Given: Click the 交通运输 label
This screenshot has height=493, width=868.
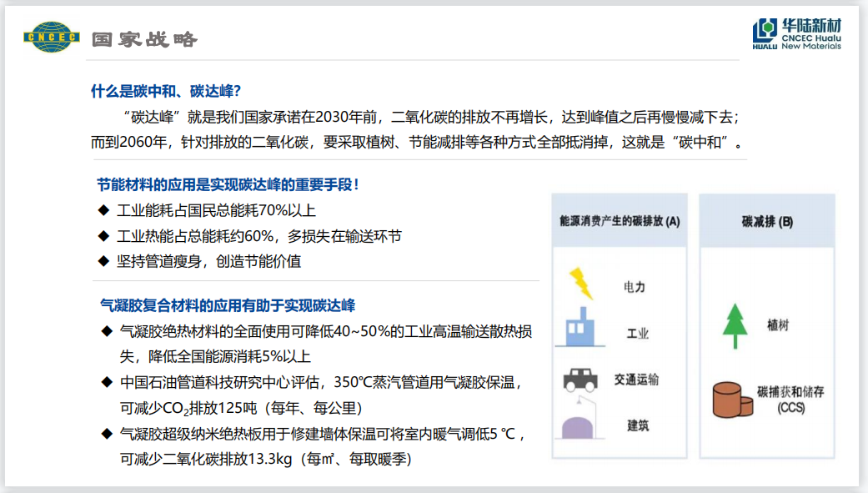Looking at the screenshot, I should coord(636,380).
